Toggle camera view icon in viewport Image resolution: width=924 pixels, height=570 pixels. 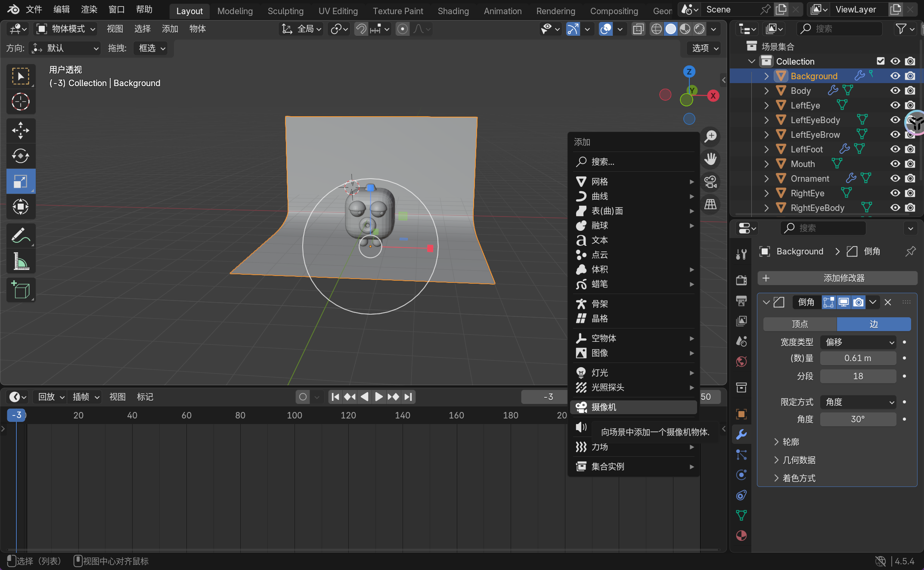point(710,182)
